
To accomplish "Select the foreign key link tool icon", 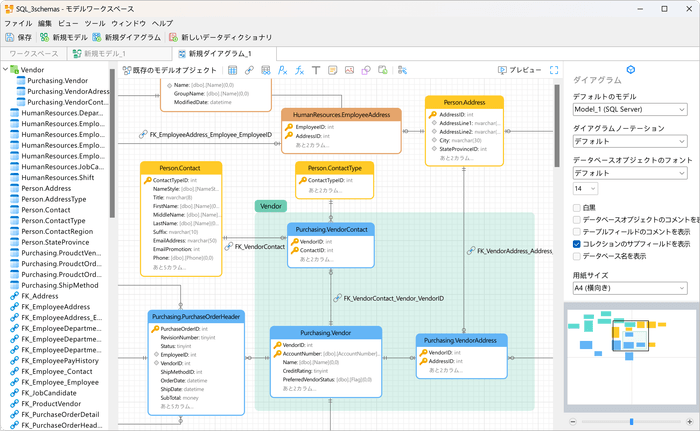I will 250,71.
